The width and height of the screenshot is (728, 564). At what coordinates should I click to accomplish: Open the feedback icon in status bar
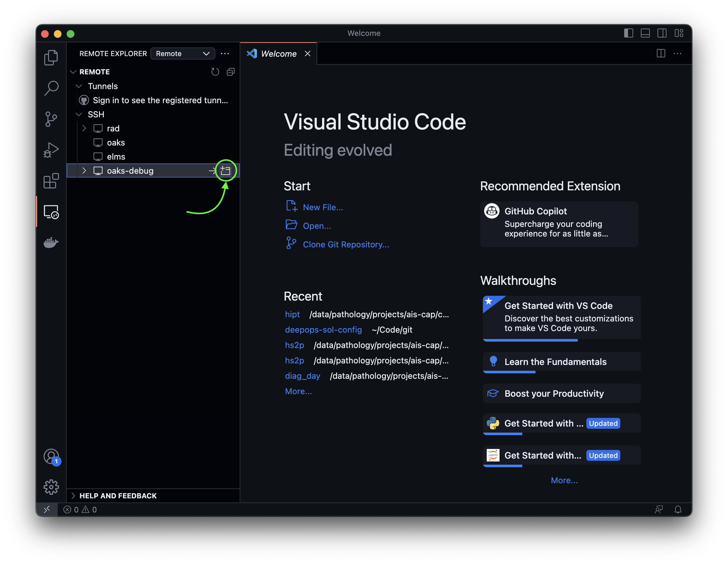[x=659, y=509]
